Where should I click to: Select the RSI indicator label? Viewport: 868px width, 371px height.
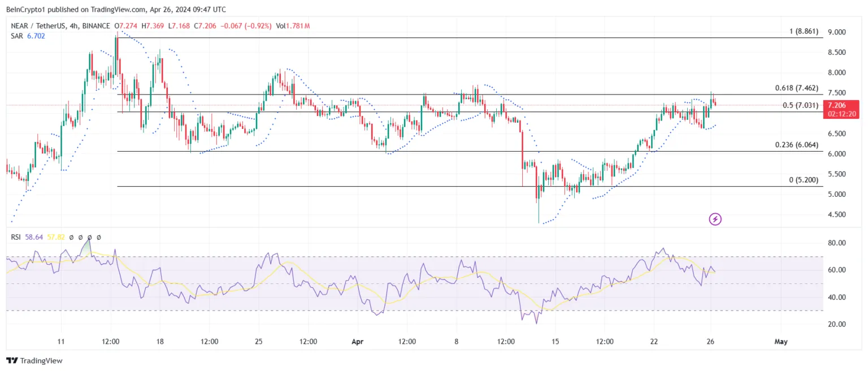coord(16,238)
